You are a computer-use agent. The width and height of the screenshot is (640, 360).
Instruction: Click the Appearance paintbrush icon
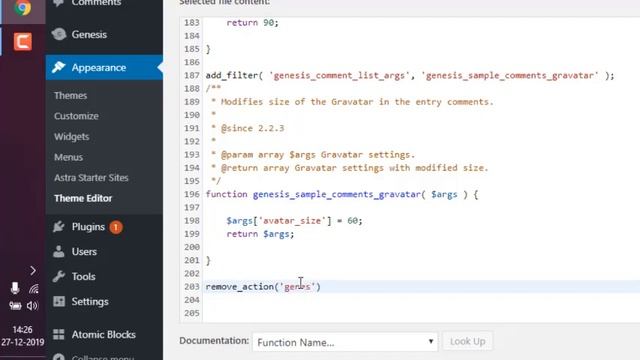click(59, 67)
